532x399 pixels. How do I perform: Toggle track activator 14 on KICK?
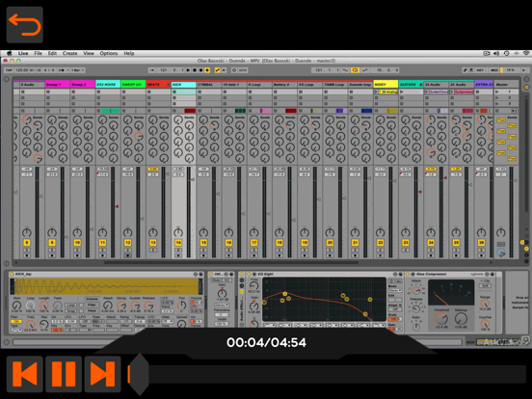[178, 242]
